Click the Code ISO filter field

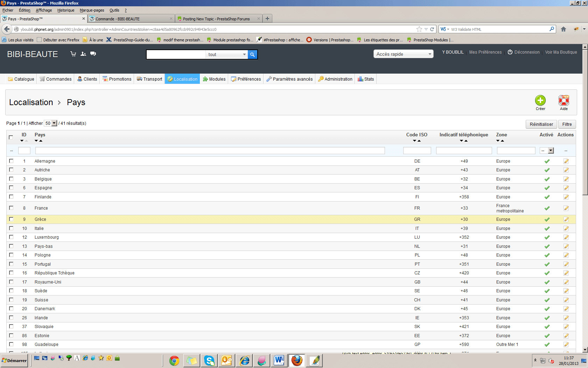click(x=417, y=150)
